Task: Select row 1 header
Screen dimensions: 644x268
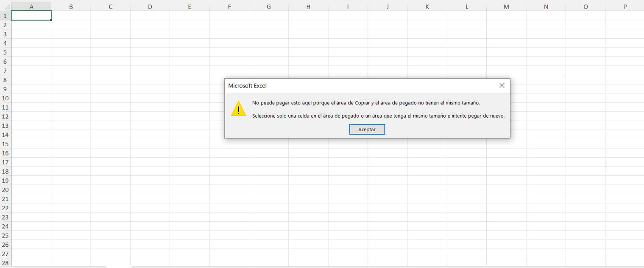Action: [5, 15]
